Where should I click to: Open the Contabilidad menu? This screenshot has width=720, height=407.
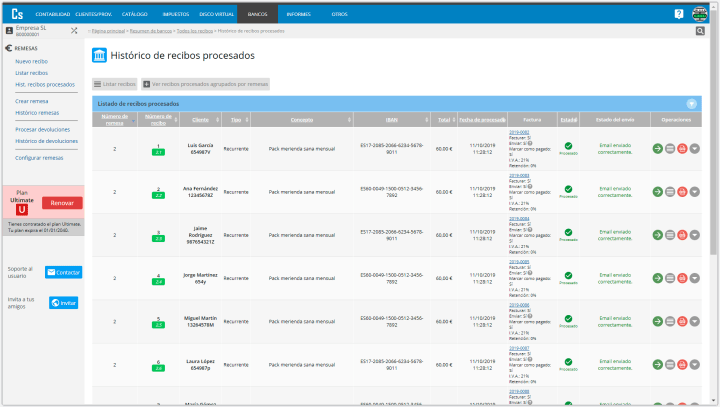pyautogui.click(x=53, y=14)
